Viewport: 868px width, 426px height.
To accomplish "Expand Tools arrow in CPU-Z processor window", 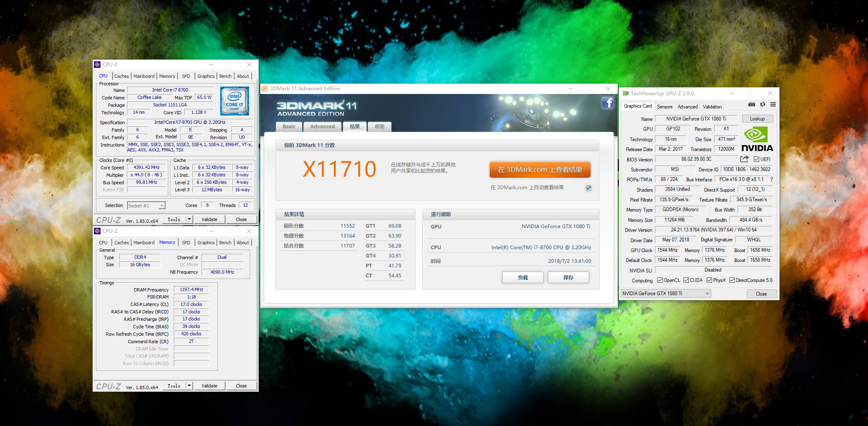I will [189, 219].
